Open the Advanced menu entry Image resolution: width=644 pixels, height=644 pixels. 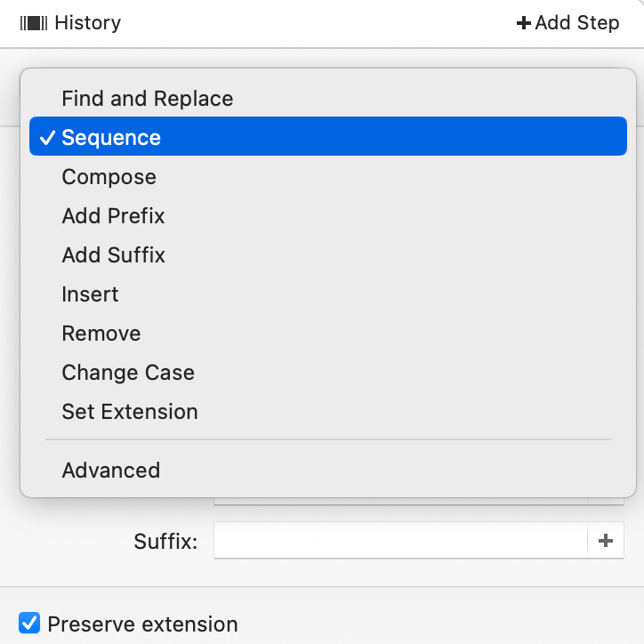click(111, 471)
